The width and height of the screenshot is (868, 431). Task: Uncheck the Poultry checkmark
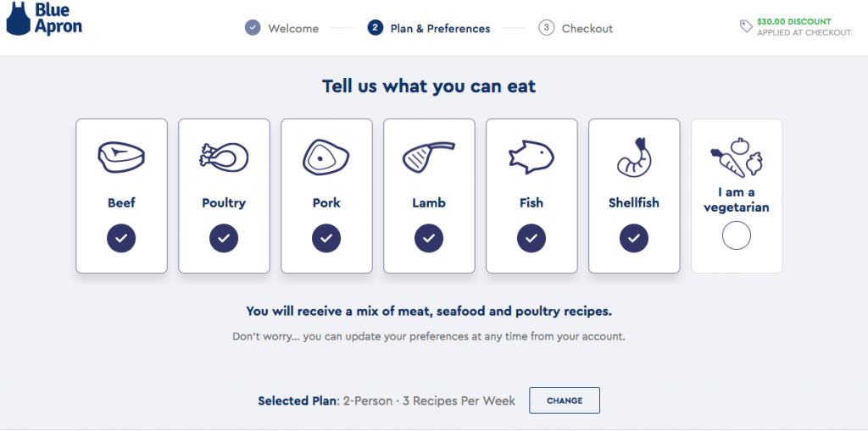(x=224, y=238)
